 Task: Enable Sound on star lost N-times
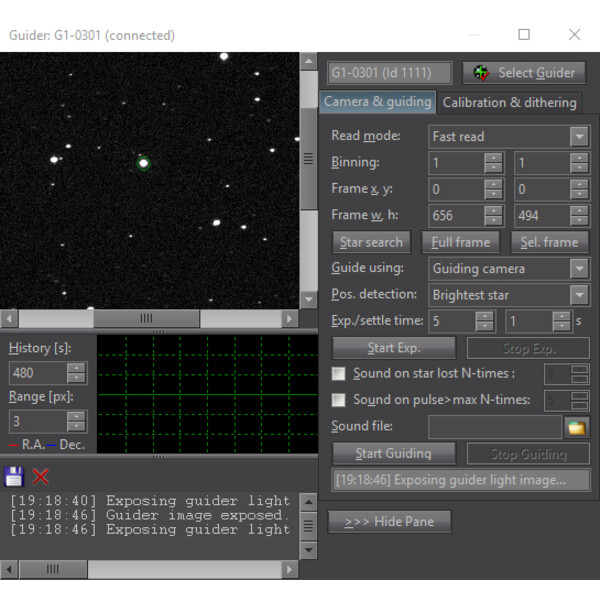(339, 374)
